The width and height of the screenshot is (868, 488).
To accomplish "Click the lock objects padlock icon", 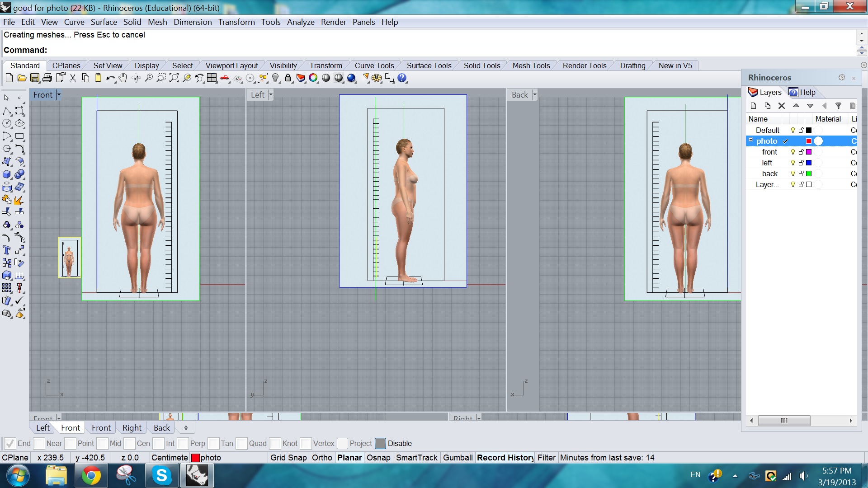I will pyautogui.click(x=288, y=78).
